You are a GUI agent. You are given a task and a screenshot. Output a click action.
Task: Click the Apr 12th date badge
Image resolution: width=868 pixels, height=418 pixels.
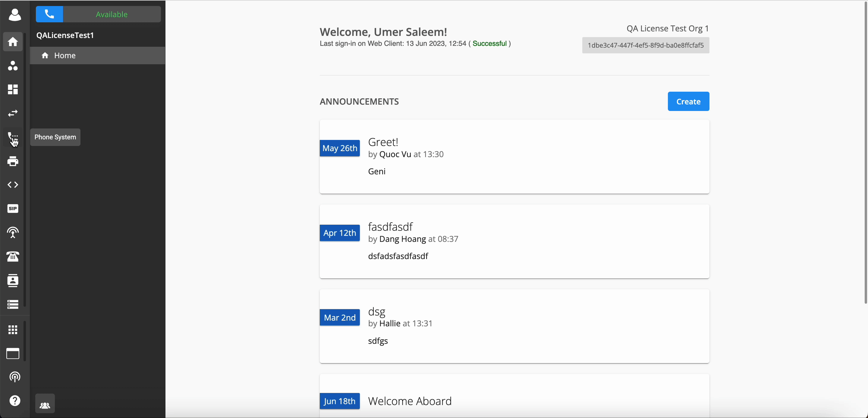tap(340, 233)
